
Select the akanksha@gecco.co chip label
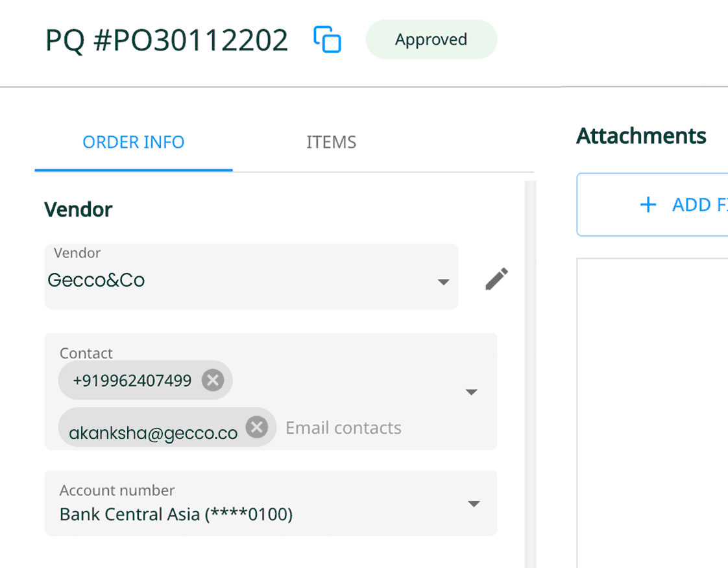[153, 433]
